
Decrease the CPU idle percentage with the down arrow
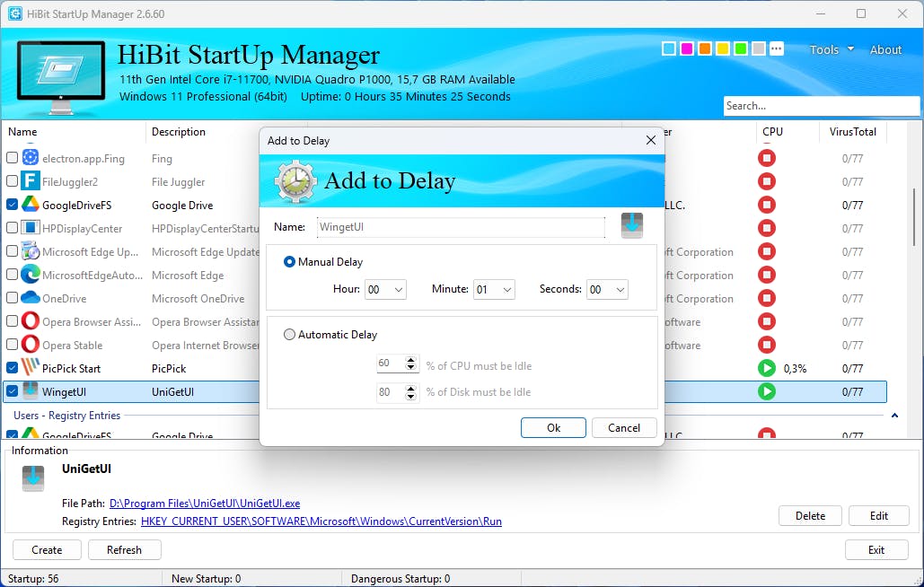click(410, 367)
